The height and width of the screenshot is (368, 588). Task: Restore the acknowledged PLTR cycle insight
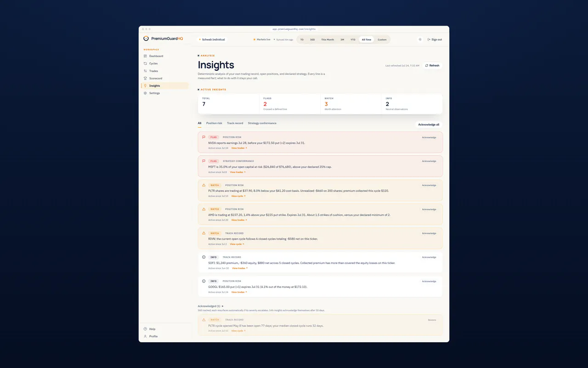coord(432,320)
